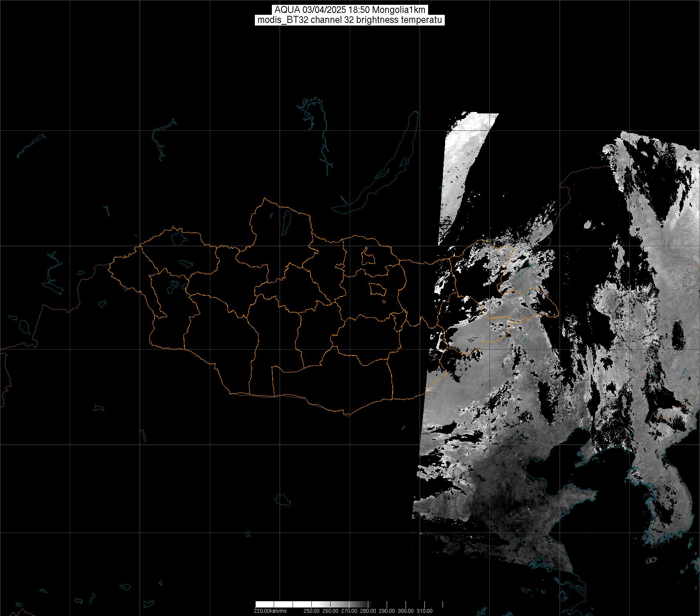Click the Uvs Lake outline in northwest Mongolia
The image size is (700, 616).
tap(178, 238)
